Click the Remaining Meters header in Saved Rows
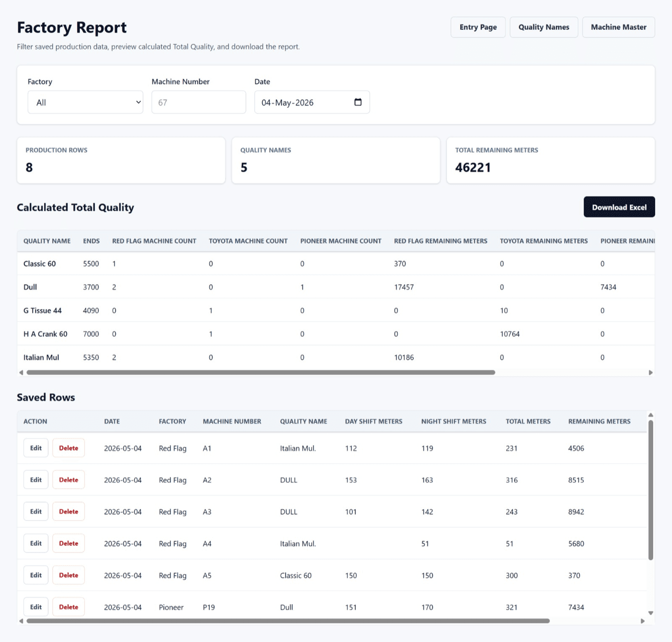Viewport: 672px width, 642px height. click(600, 421)
